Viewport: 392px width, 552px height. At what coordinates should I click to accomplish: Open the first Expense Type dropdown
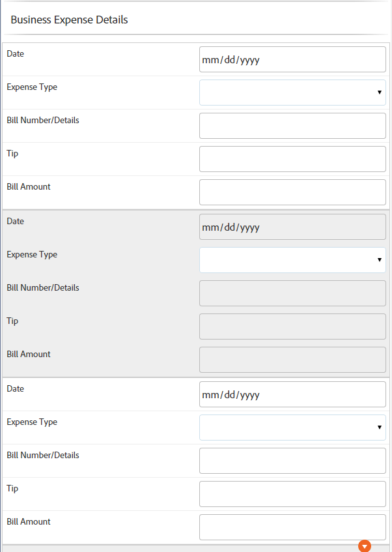(x=292, y=92)
